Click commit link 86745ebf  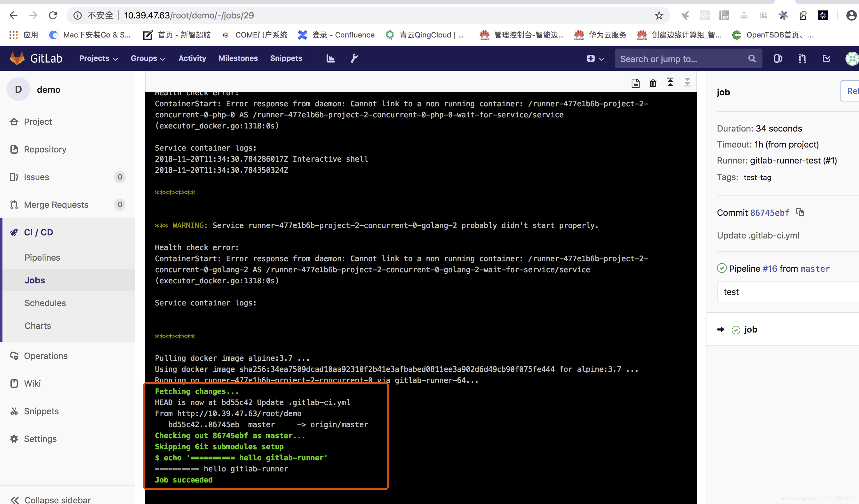[x=769, y=212]
